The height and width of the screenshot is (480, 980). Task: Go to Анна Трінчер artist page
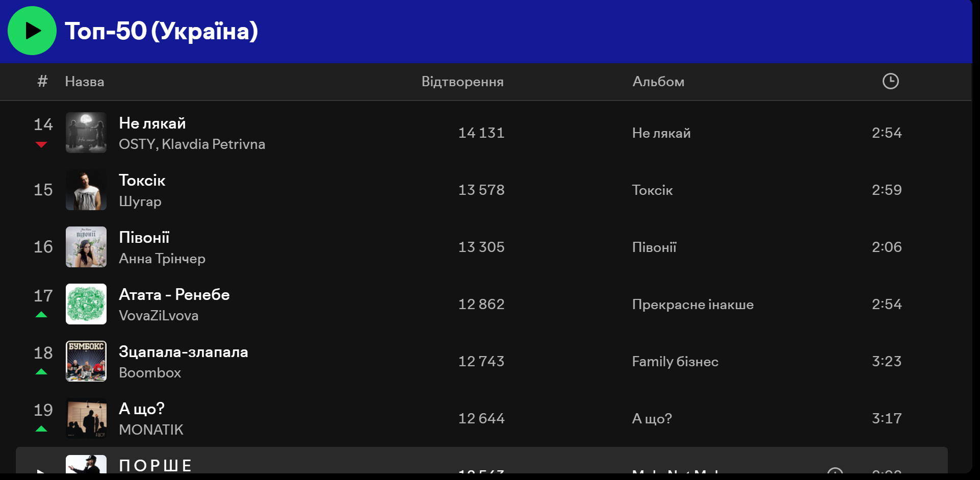point(162,259)
